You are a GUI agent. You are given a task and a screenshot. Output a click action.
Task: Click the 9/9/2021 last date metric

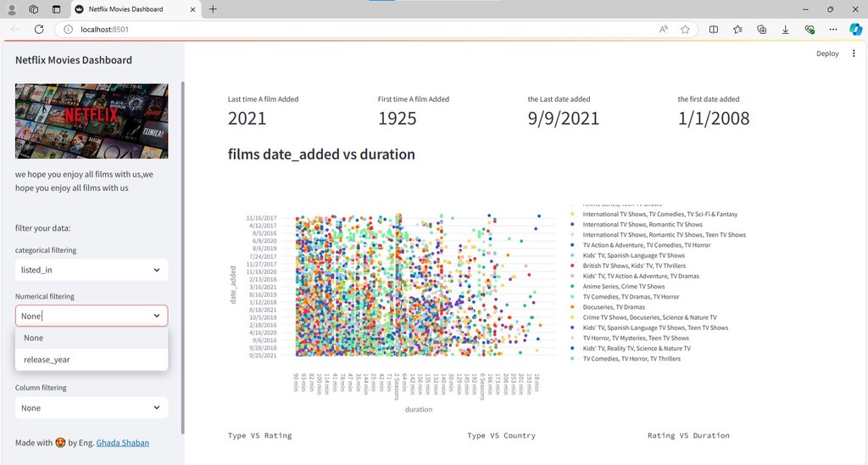pyautogui.click(x=563, y=118)
